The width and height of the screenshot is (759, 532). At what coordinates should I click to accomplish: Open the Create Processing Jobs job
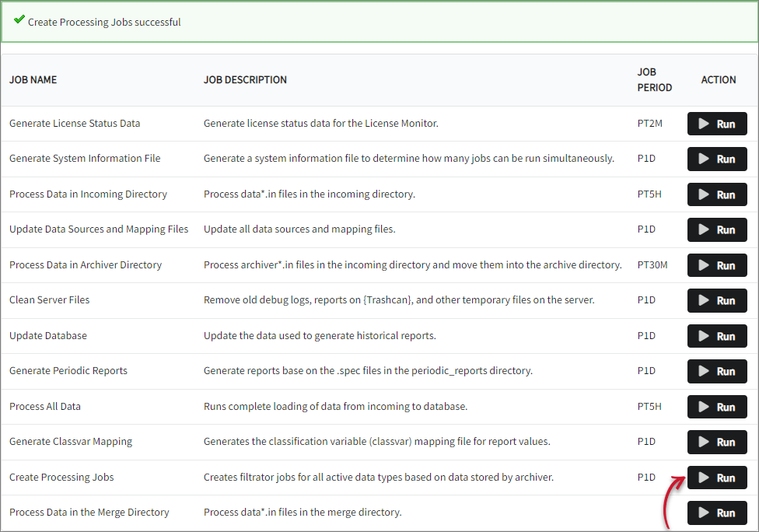click(x=61, y=477)
